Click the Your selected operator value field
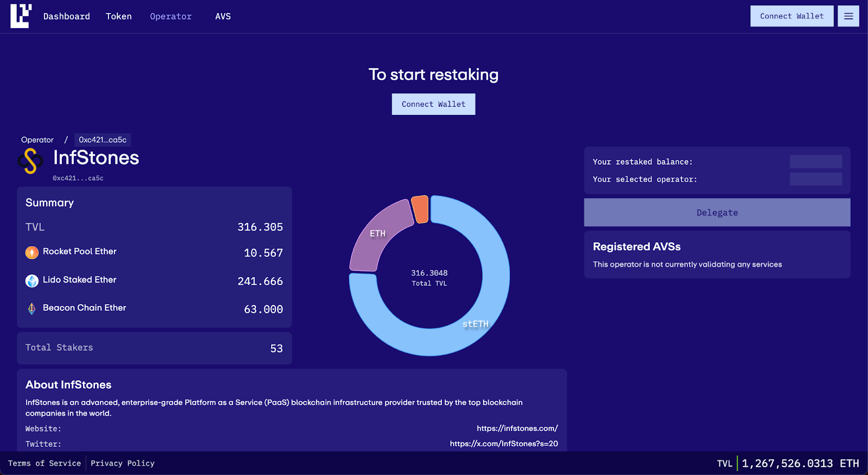This screenshot has height=475, width=868. (816, 179)
